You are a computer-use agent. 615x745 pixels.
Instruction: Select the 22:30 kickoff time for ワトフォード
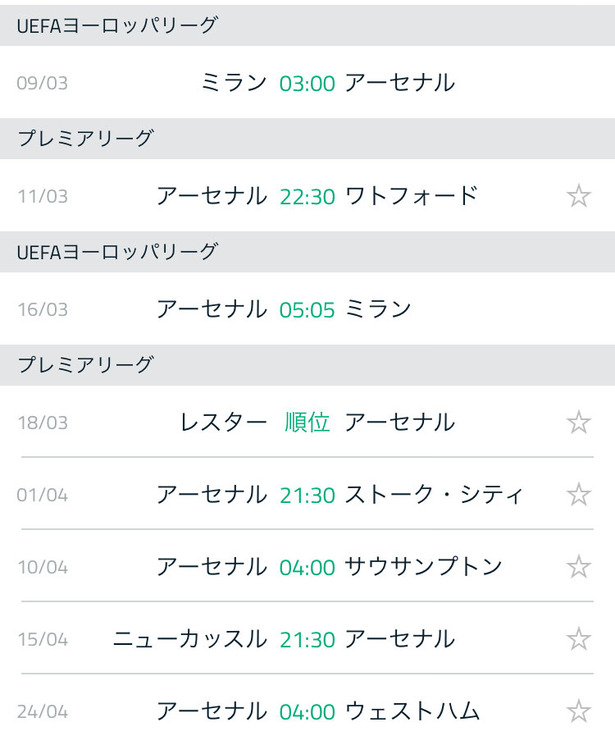point(307,197)
